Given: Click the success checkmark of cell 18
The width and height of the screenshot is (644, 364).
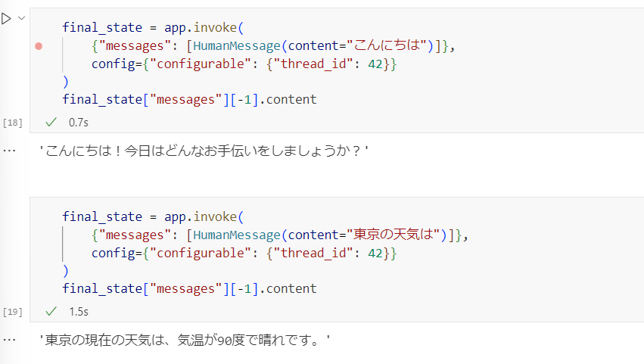Looking at the screenshot, I should click(x=51, y=122).
